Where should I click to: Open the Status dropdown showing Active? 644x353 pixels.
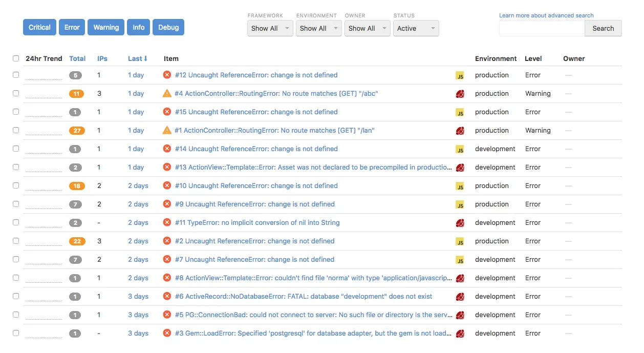[416, 29]
